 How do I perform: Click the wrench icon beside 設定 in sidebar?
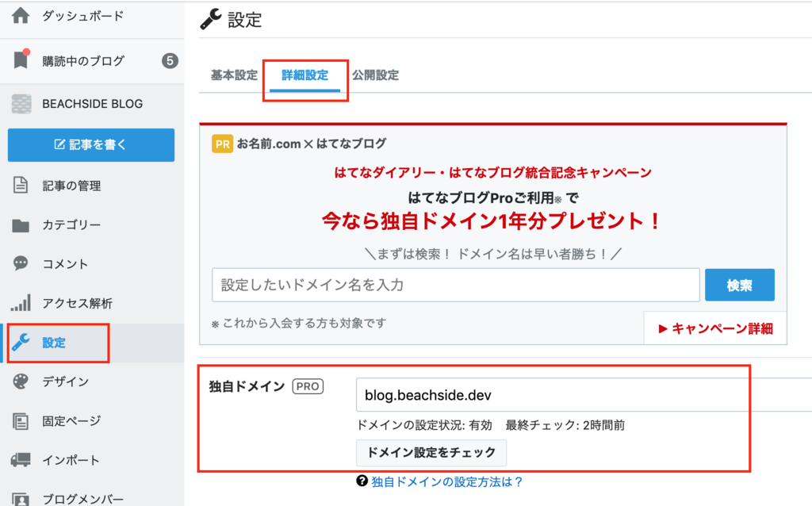21,343
